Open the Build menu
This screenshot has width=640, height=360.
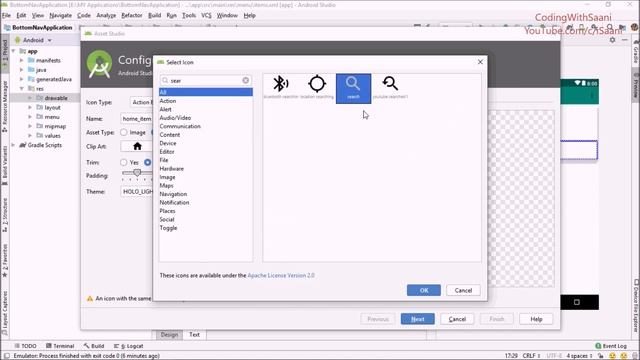[154, 16]
